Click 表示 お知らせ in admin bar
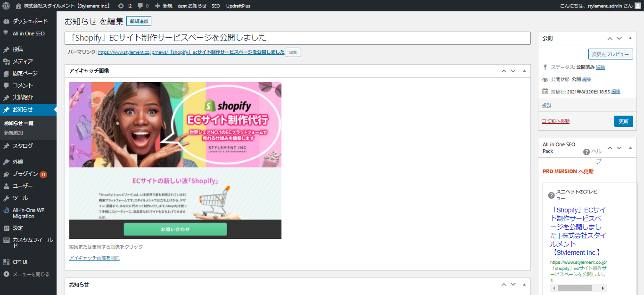This screenshot has height=295, width=644. [x=192, y=6]
